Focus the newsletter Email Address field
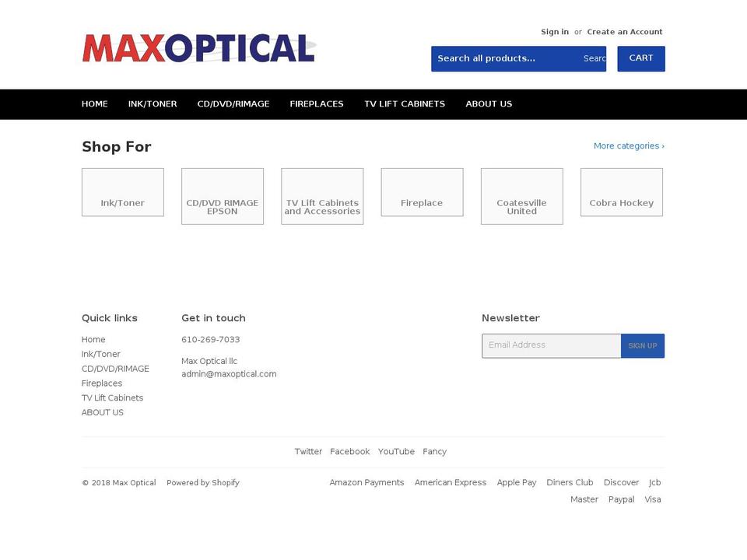 tap(551, 345)
